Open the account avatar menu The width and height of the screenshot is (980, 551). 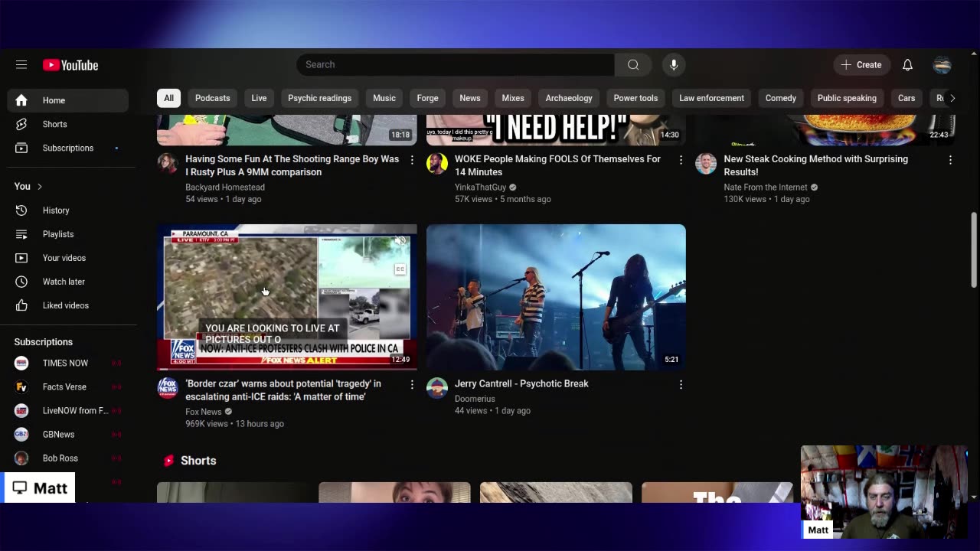(942, 65)
